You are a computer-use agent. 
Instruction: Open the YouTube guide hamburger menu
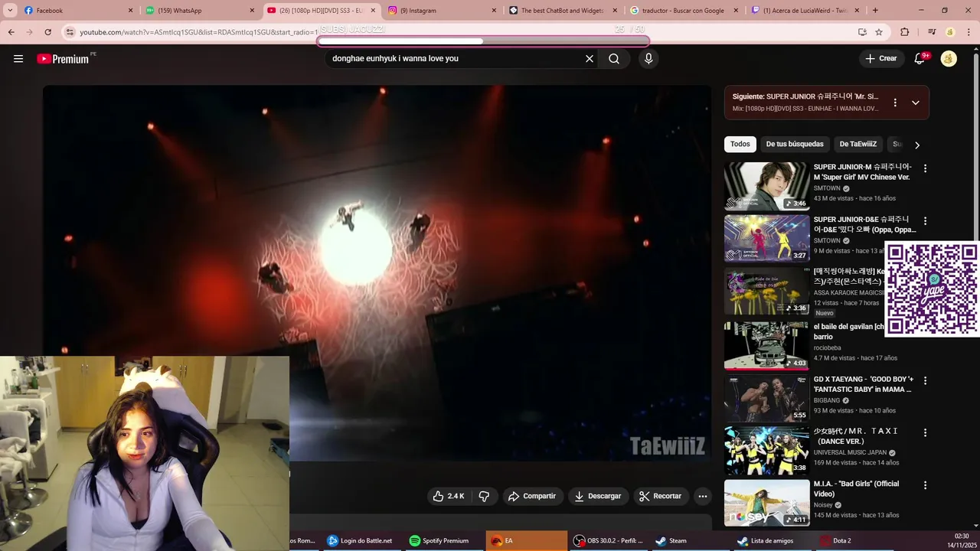click(x=18, y=59)
